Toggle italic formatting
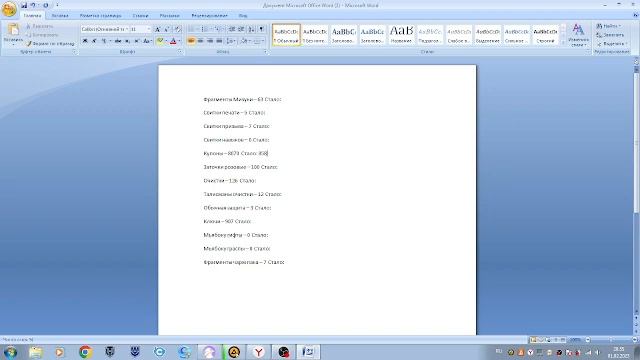Image resolution: width=640 pixels, height=360 pixels. coord(94,41)
